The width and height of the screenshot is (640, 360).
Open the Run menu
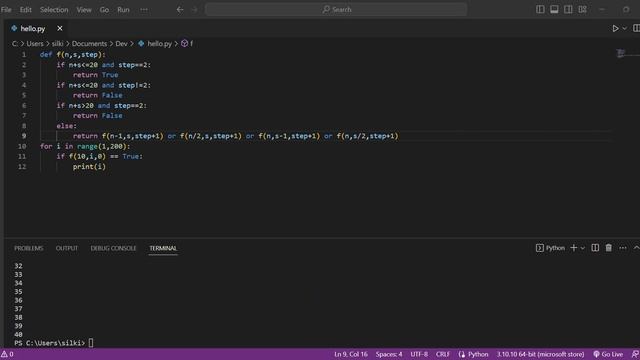pos(123,9)
